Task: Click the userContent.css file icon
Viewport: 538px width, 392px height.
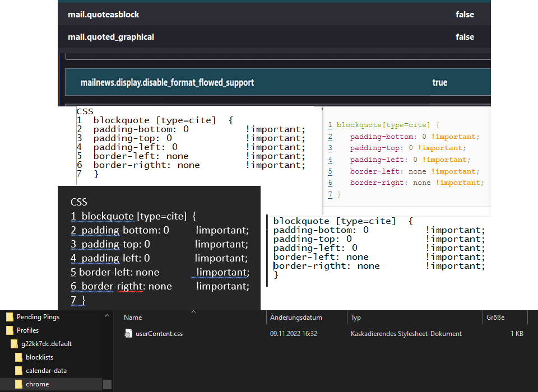Action: (128, 333)
